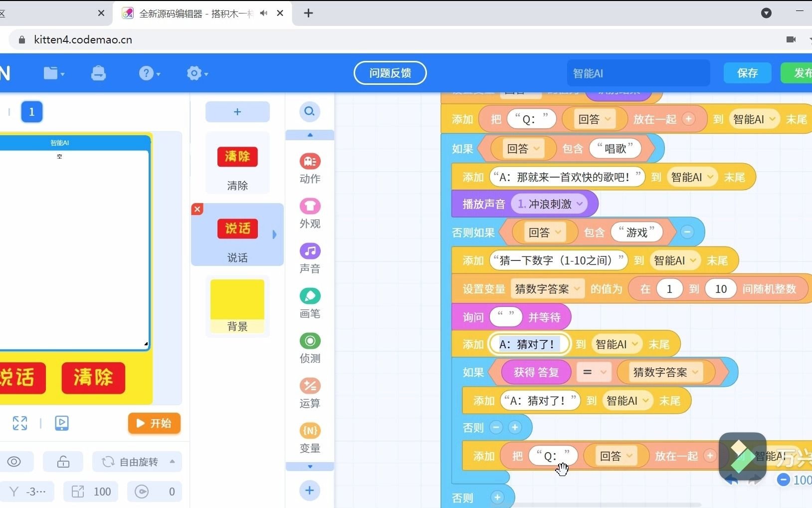
Task: Toggle the sprite lock icon
Action: (x=63, y=462)
